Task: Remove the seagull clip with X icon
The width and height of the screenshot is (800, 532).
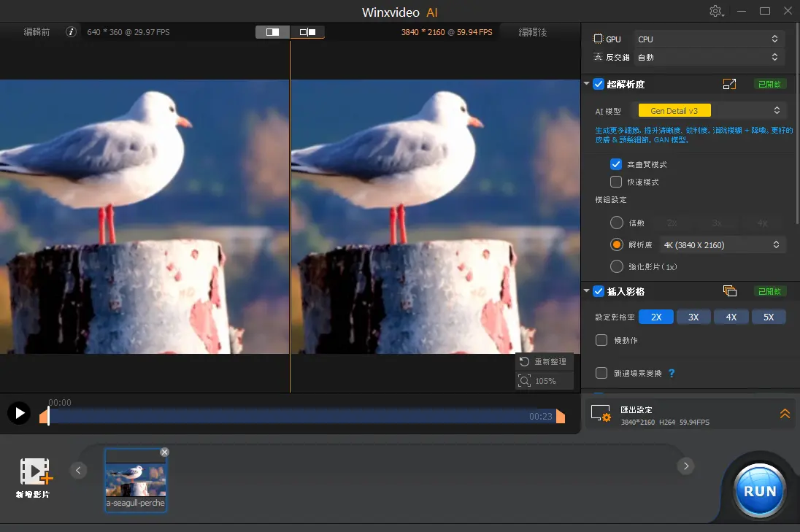Action: coord(164,452)
